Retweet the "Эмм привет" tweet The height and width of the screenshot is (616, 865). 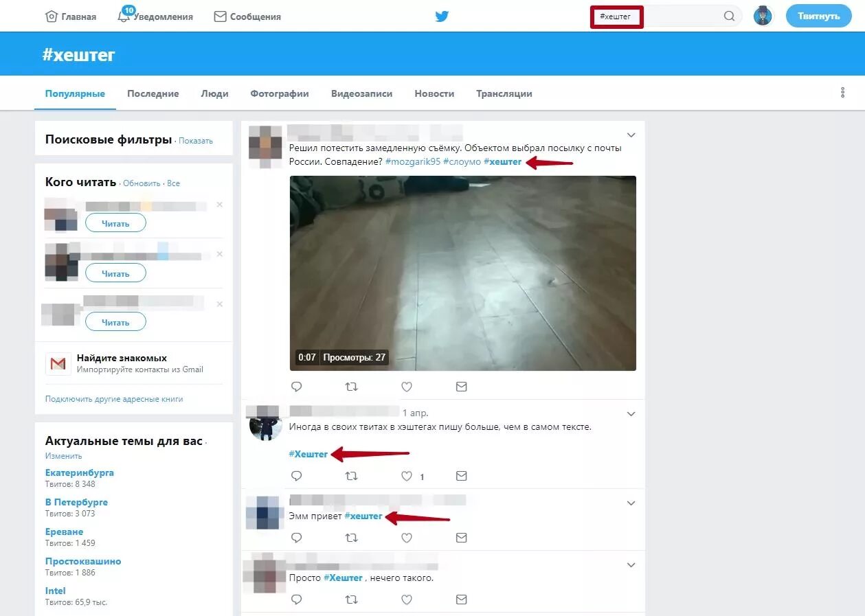(351, 538)
